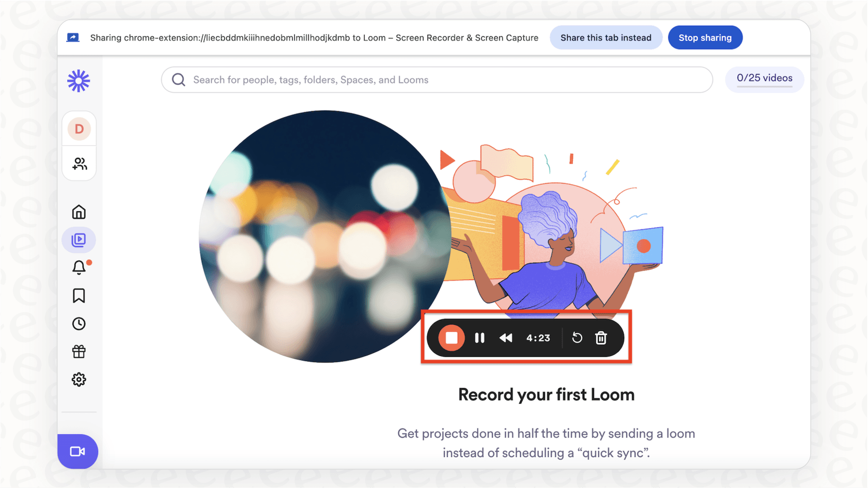Delete the recording via the trash icon

(x=601, y=338)
